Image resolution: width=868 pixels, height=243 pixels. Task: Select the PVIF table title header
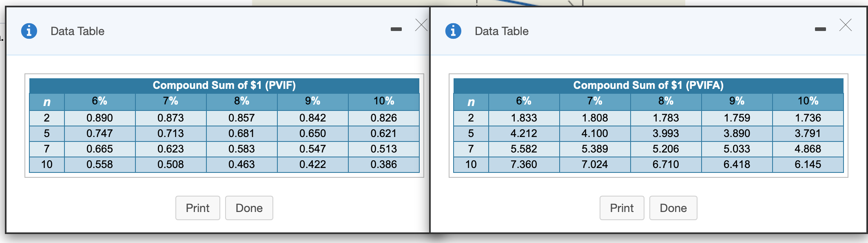pyautogui.click(x=224, y=85)
